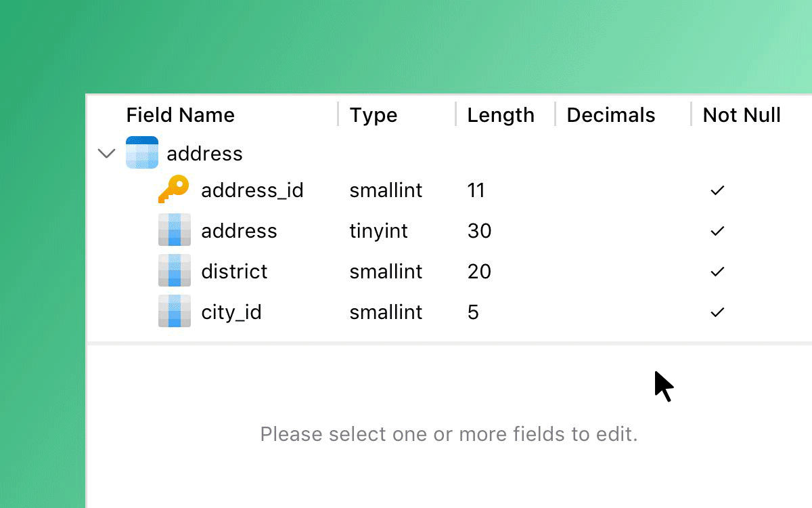Uncheck Not Null for city_id
The width and height of the screenshot is (812, 508).
pyautogui.click(x=717, y=312)
